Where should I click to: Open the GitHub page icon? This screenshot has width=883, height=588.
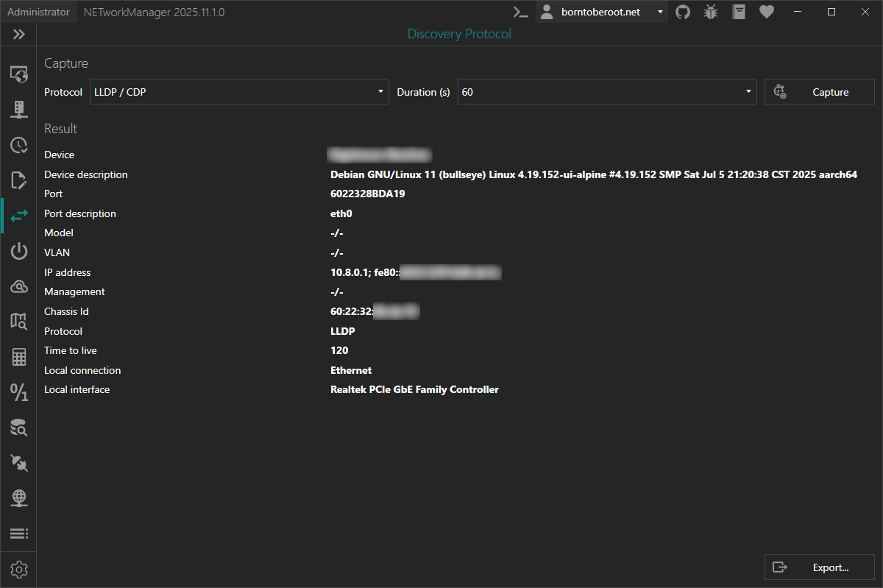[683, 12]
